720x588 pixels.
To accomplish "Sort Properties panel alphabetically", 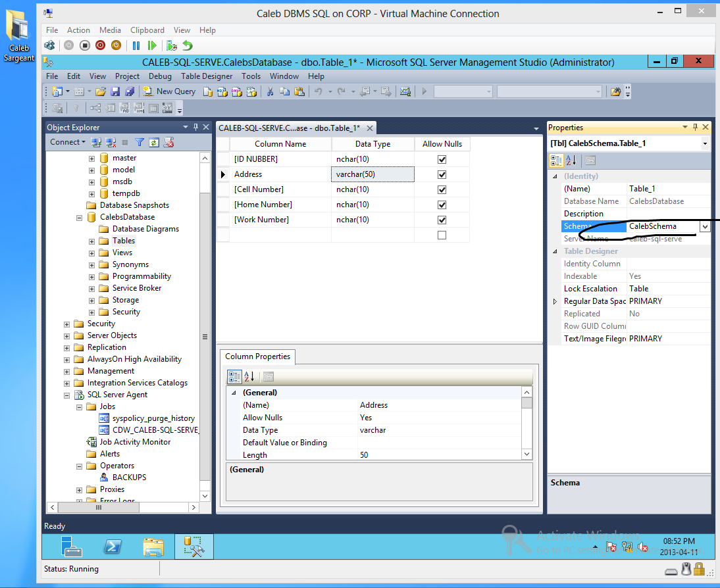I will [x=571, y=160].
